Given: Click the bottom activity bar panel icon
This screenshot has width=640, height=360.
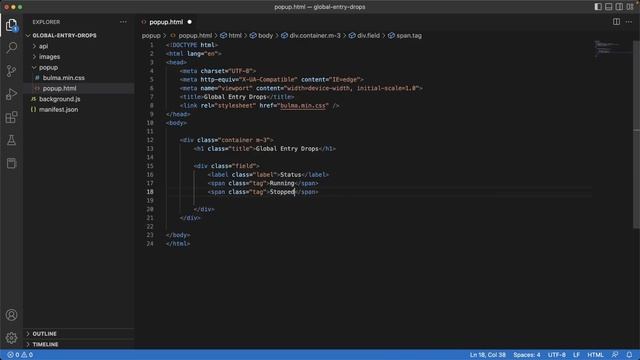Looking at the screenshot, I should [x=11, y=163].
